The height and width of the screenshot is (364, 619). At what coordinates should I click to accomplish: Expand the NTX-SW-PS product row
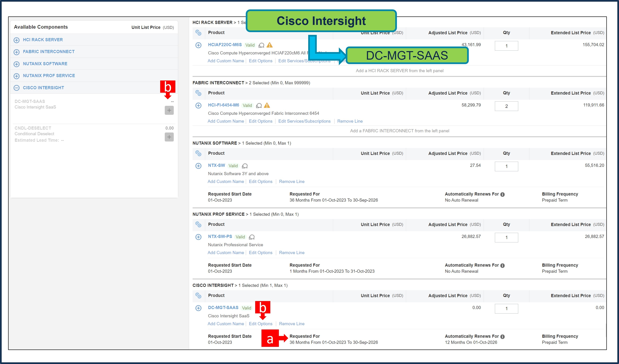pyautogui.click(x=198, y=237)
